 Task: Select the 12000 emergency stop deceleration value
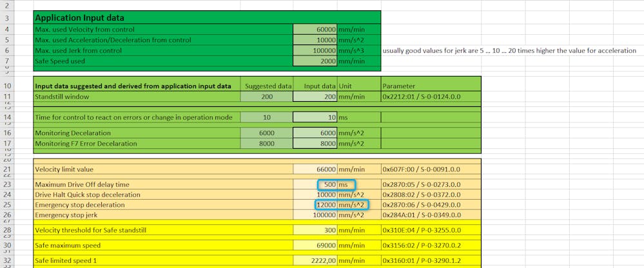(315, 205)
